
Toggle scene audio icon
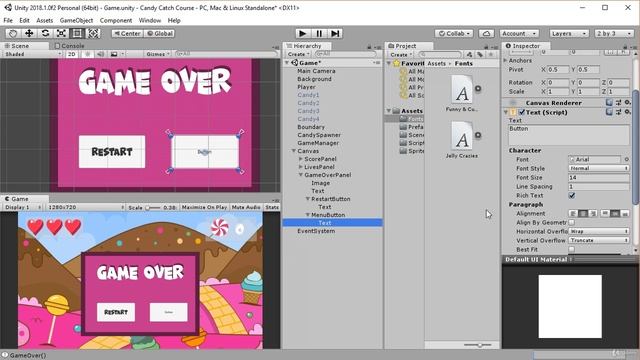[x=100, y=54]
